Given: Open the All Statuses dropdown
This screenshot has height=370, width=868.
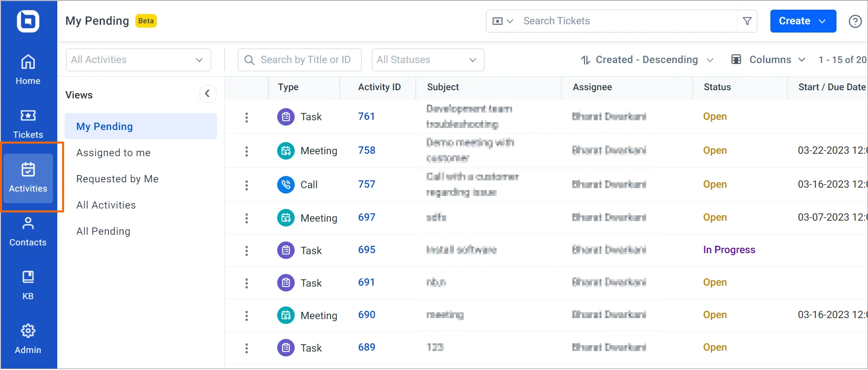Looking at the screenshot, I should [427, 60].
